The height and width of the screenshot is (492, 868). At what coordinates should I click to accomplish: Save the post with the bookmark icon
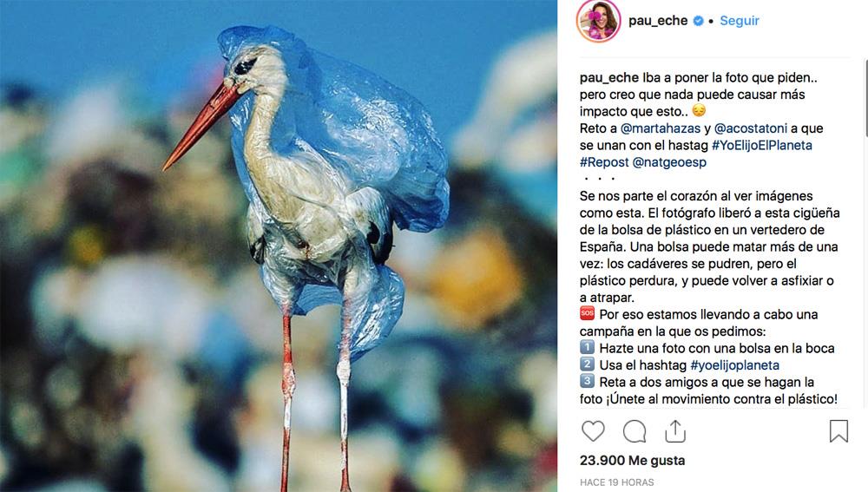click(838, 431)
